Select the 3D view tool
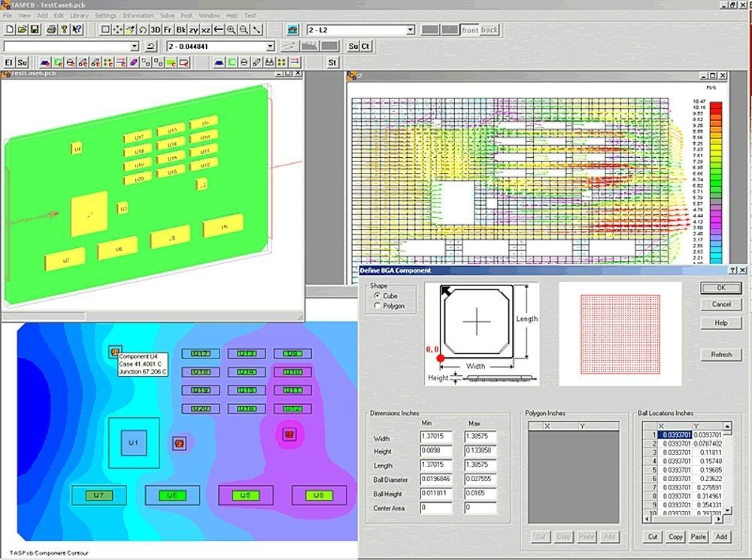This screenshot has width=752, height=560. (x=155, y=29)
